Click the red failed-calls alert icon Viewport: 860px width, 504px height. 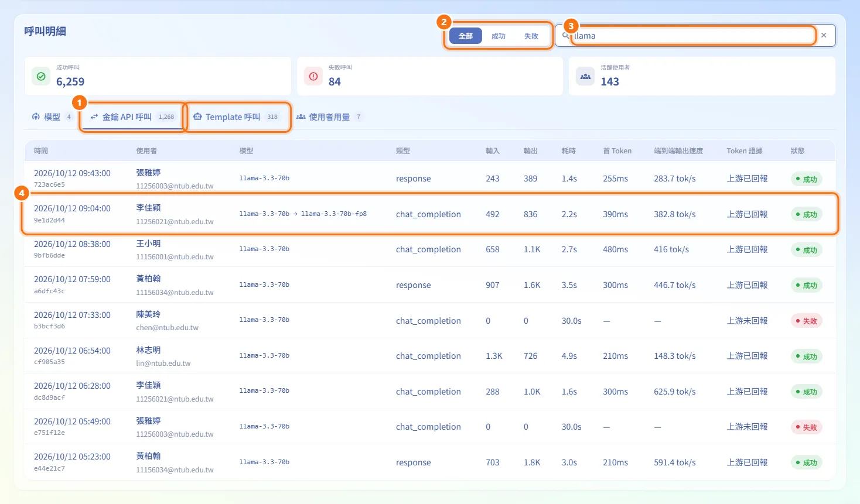313,76
